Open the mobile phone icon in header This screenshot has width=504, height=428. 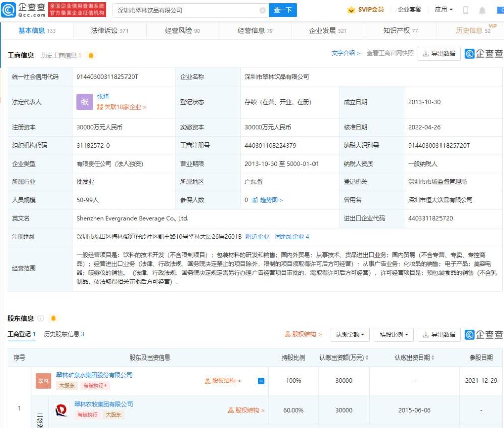(465, 10)
